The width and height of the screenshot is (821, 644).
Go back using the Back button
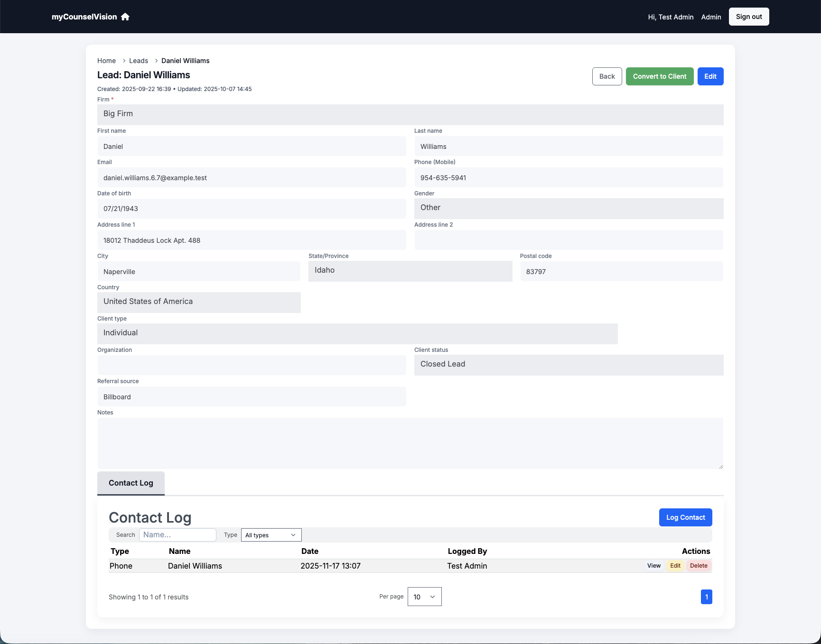tap(606, 76)
